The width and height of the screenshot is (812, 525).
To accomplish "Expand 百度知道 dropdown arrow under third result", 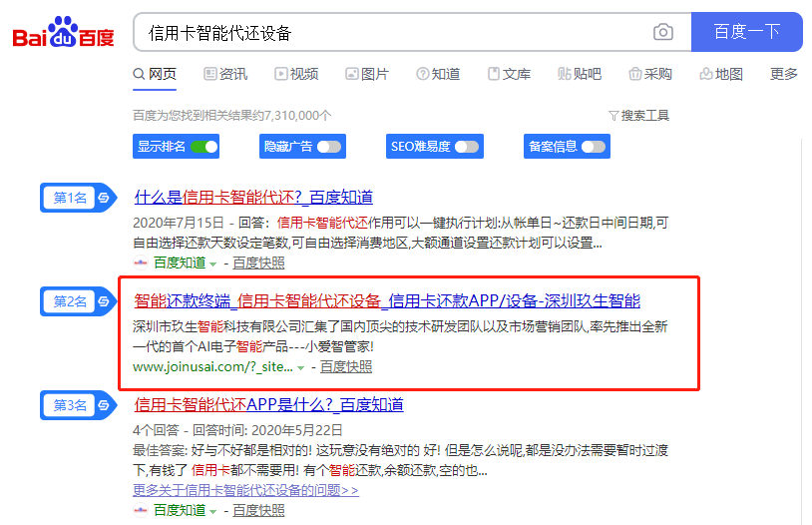I will [212, 512].
